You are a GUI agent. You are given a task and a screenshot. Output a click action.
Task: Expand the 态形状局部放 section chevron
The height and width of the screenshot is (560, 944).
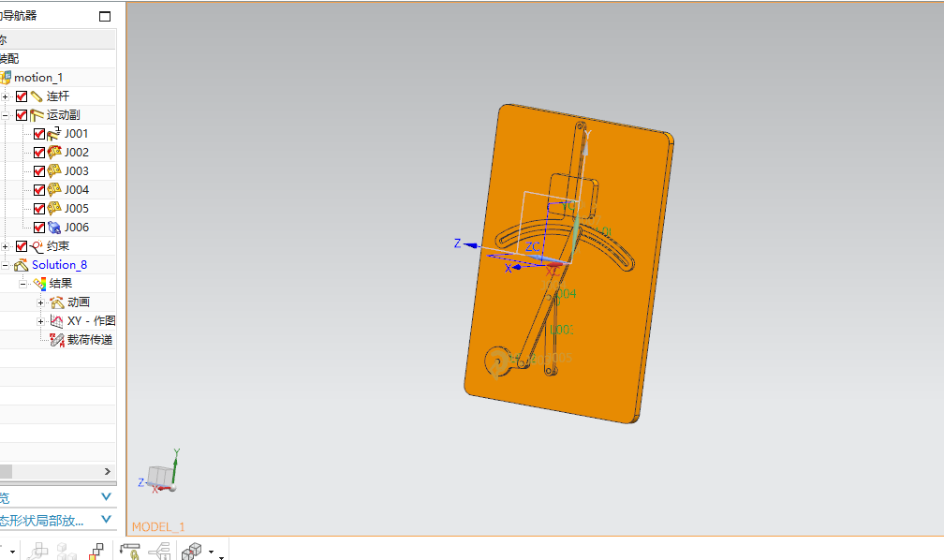pyautogui.click(x=107, y=519)
